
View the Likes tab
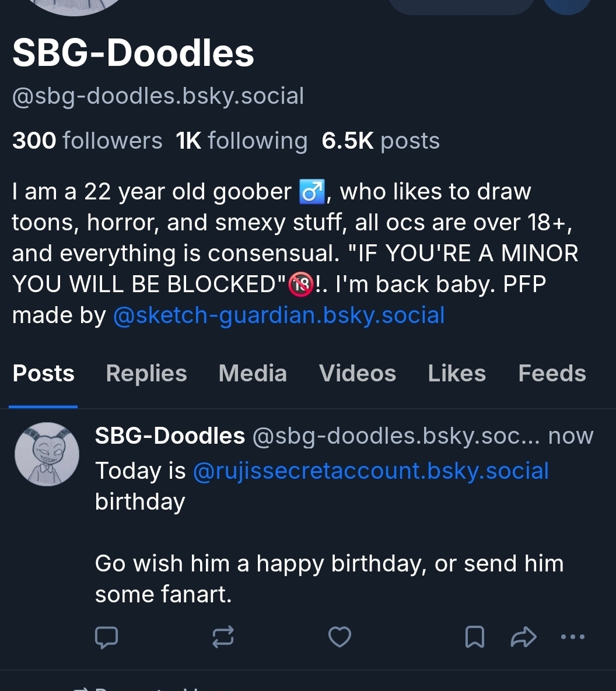click(x=457, y=373)
